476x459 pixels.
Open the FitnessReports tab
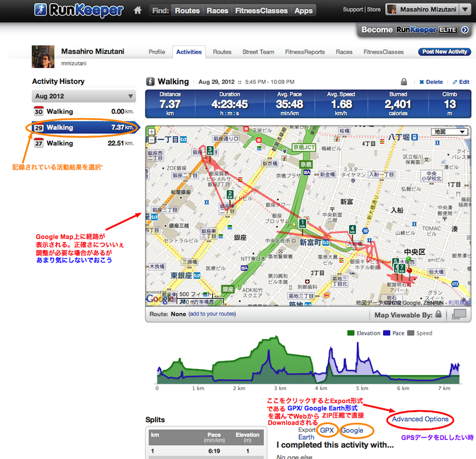(x=305, y=52)
